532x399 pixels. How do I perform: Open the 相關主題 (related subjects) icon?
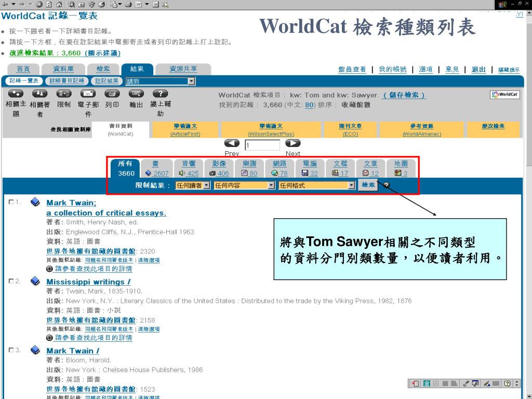click(16, 94)
